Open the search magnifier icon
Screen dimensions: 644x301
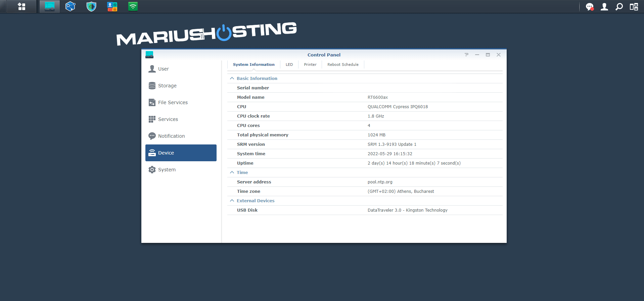tap(619, 7)
